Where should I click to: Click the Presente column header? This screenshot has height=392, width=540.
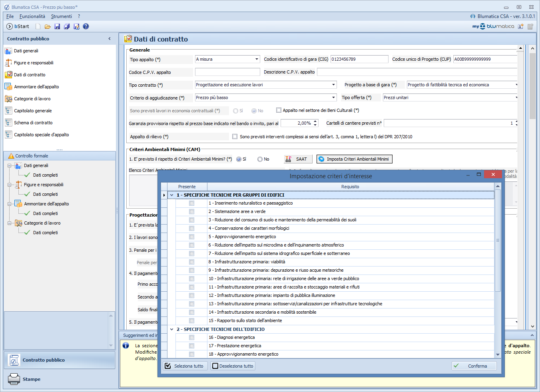[x=187, y=187]
